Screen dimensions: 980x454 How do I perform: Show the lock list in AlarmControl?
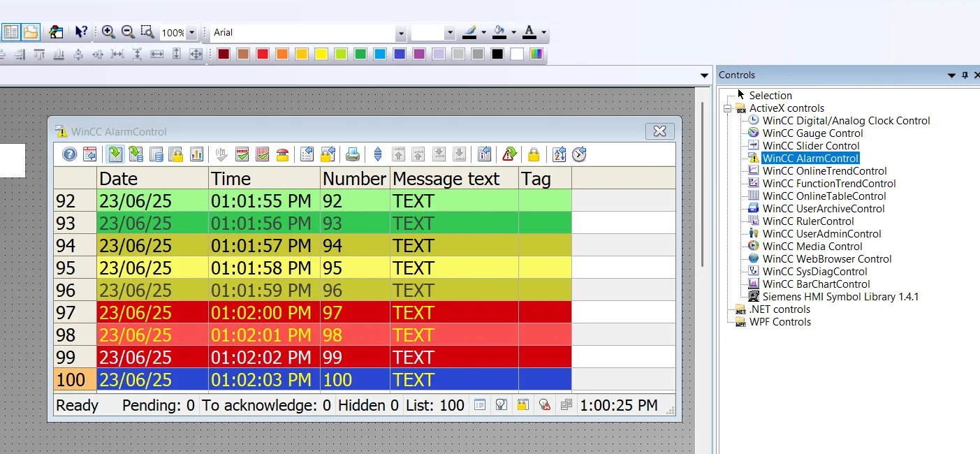tap(176, 154)
